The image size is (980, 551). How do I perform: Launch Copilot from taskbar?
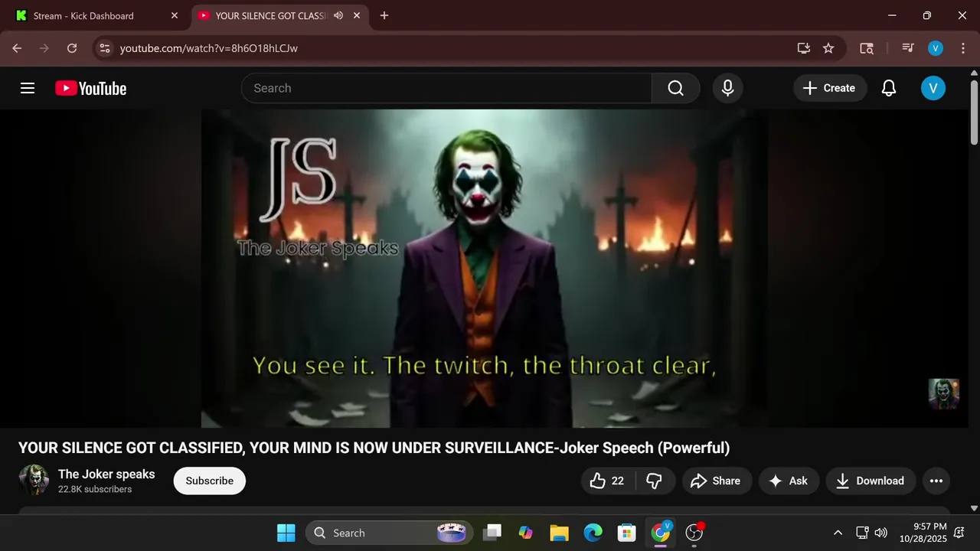click(525, 533)
